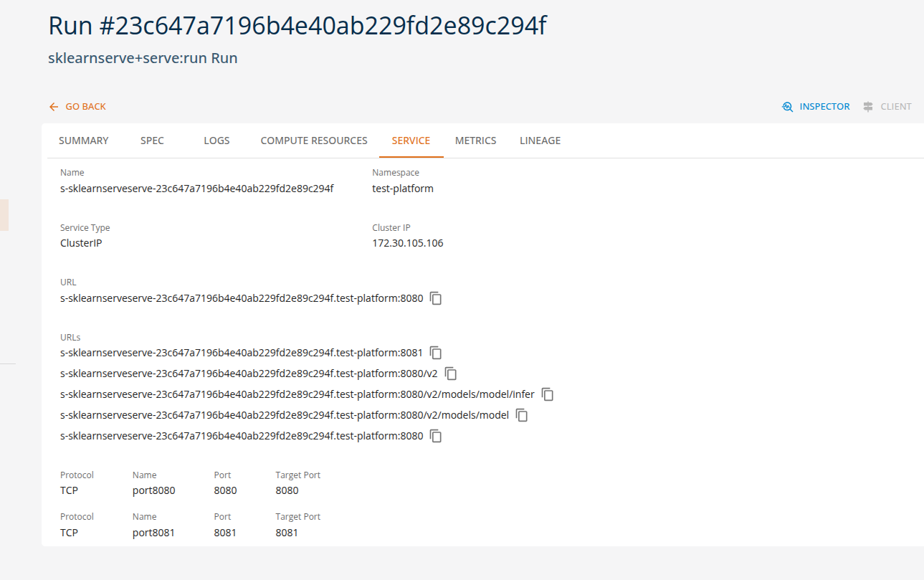Click the run ID heading at top
The height and width of the screenshot is (580, 924).
click(297, 26)
